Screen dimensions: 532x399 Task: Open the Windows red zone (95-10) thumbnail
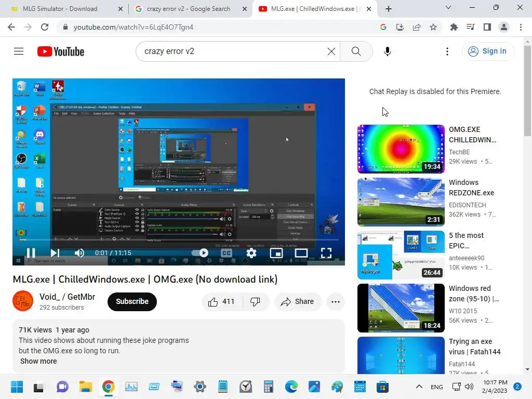point(401,308)
